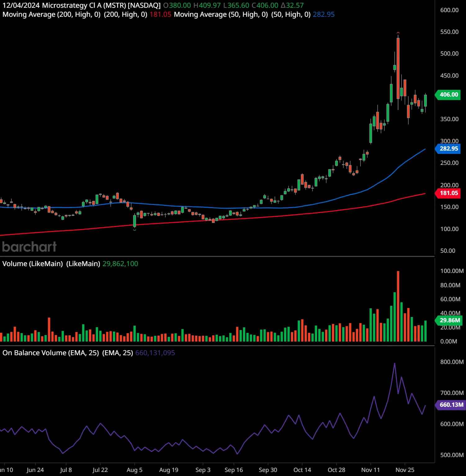Click the Moving Average (50, High, 0) label
This screenshot has width=466, height=476.
tap(221, 14)
